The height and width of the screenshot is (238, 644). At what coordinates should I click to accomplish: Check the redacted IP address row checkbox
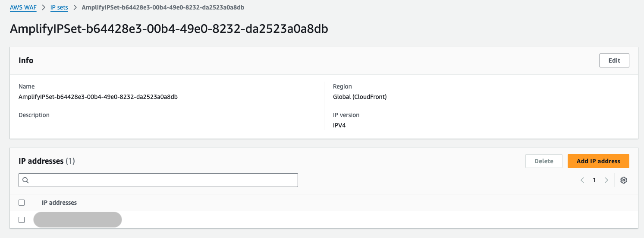(22, 220)
